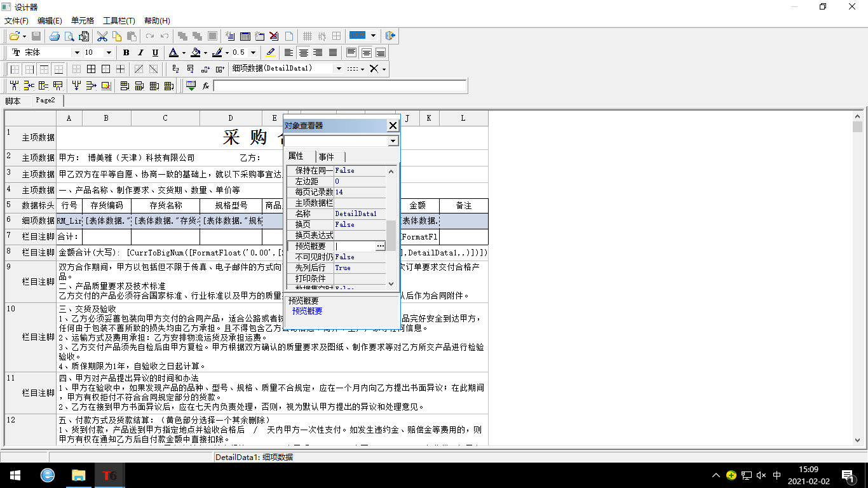
Task: Open the font size dropdown
Action: [x=109, y=52]
